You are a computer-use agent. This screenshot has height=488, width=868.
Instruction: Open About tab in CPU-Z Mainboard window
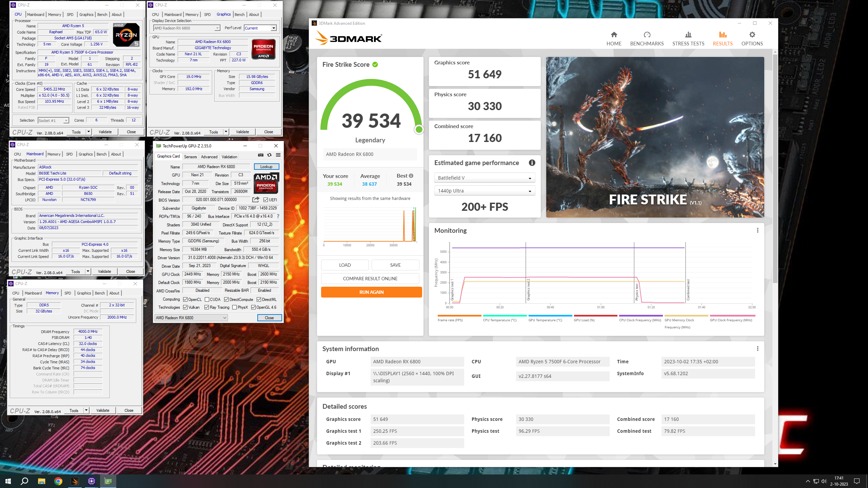(x=116, y=154)
